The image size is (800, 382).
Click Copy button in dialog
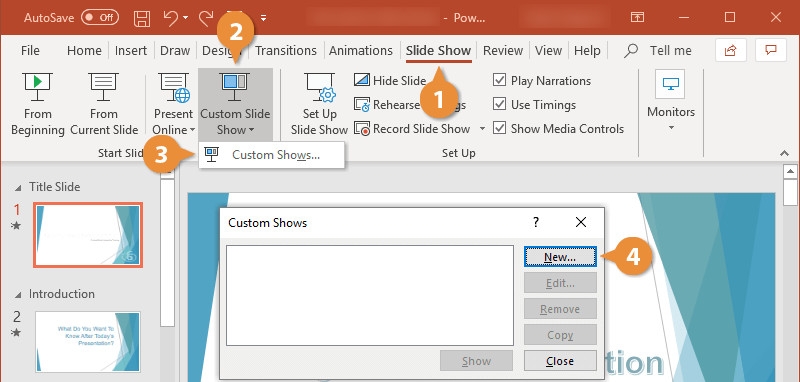(x=560, y=335)
